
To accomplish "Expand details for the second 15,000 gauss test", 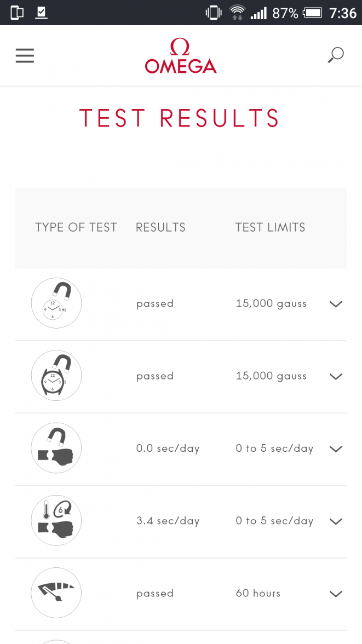I will coord(336,376).
